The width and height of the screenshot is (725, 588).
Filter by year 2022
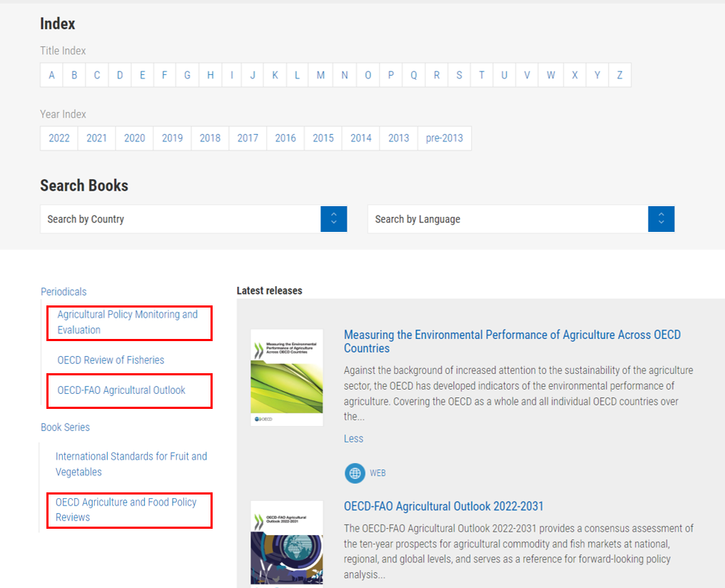click(x=59, y=138)
